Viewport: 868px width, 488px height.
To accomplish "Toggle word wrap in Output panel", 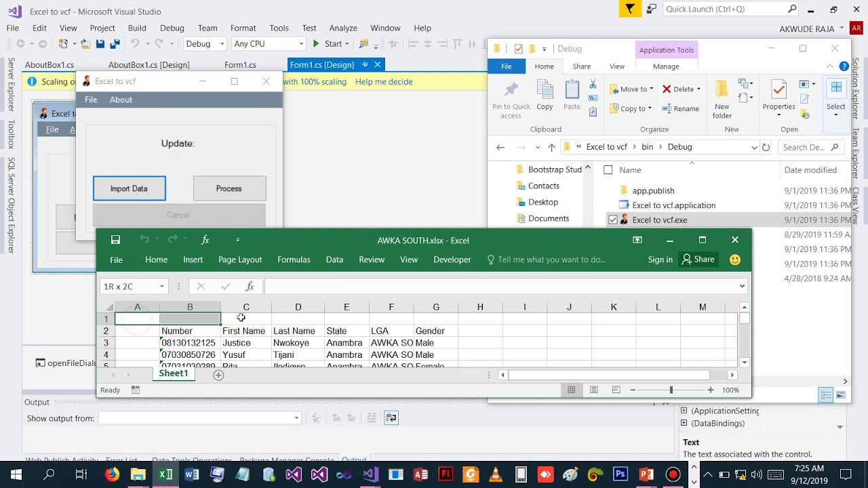I will [x=391, y=418].
